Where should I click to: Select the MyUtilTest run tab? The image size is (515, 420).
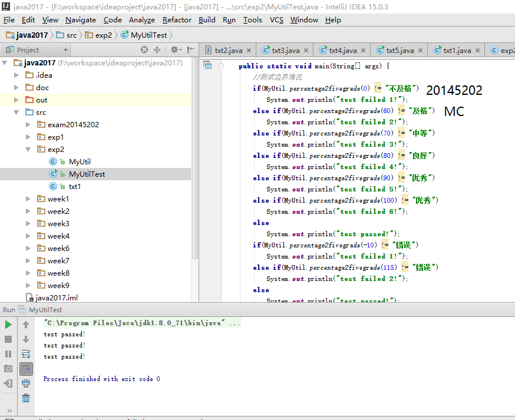(40, 310)
